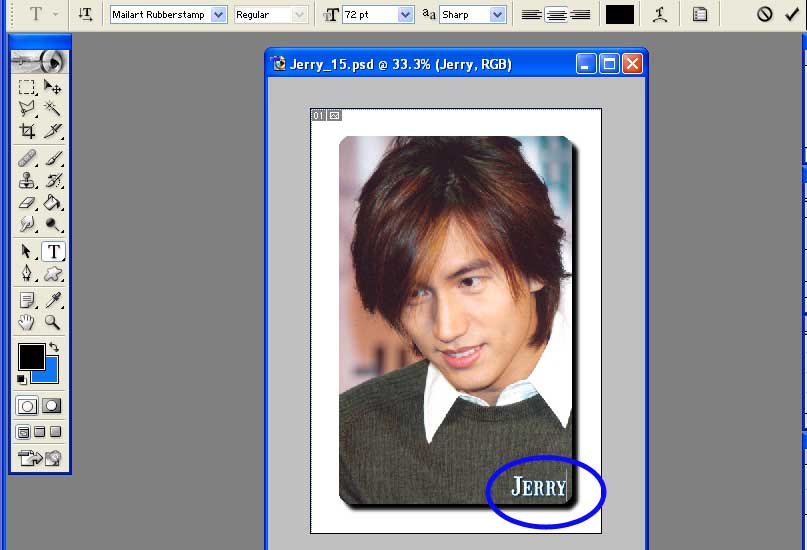The height and width of the screenshot is (550, 807).
Task: Select the Pen tool
Action: [27, 273]
